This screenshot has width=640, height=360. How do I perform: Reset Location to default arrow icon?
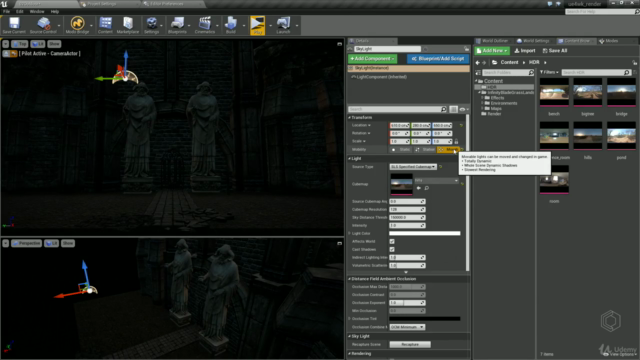pos(461,125)
